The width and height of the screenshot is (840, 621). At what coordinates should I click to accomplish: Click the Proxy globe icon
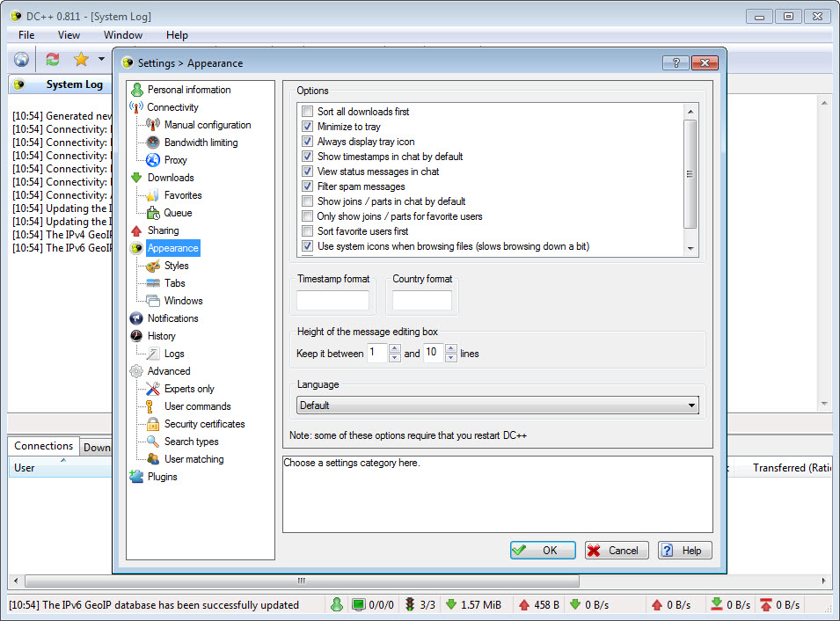(153, 160)
